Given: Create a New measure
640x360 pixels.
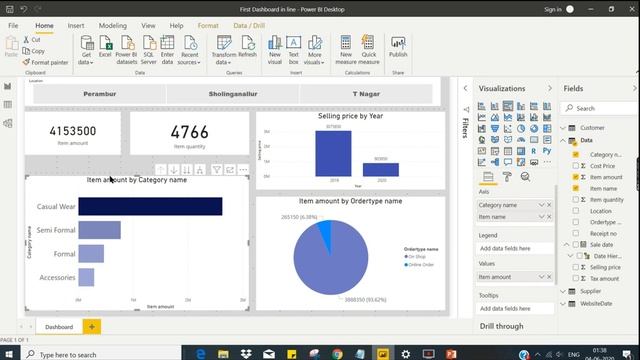Looking at the screenshot, I should click(x=346, y=50).
